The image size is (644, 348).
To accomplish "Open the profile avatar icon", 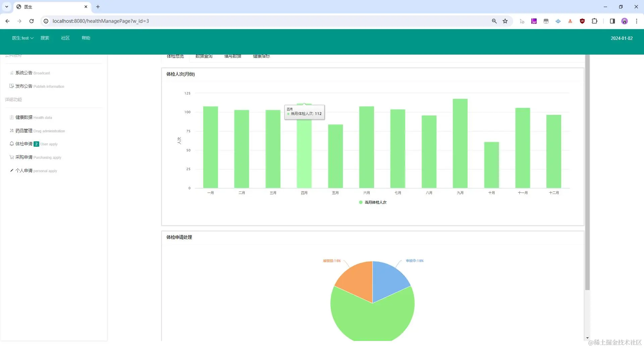I will point(624,21).
